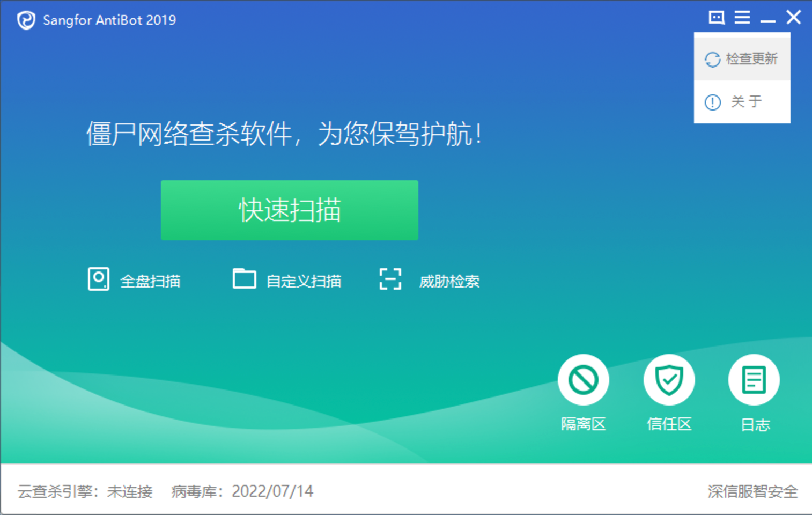Click the Sangfor logo in title bar
812x515 pixels.
(26, 20)
